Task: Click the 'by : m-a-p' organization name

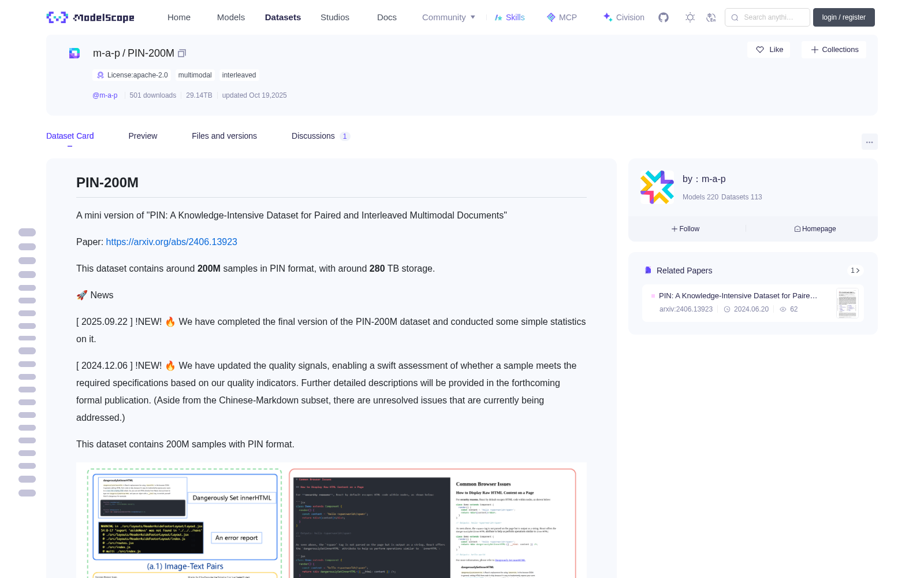Action: [704, 179]
